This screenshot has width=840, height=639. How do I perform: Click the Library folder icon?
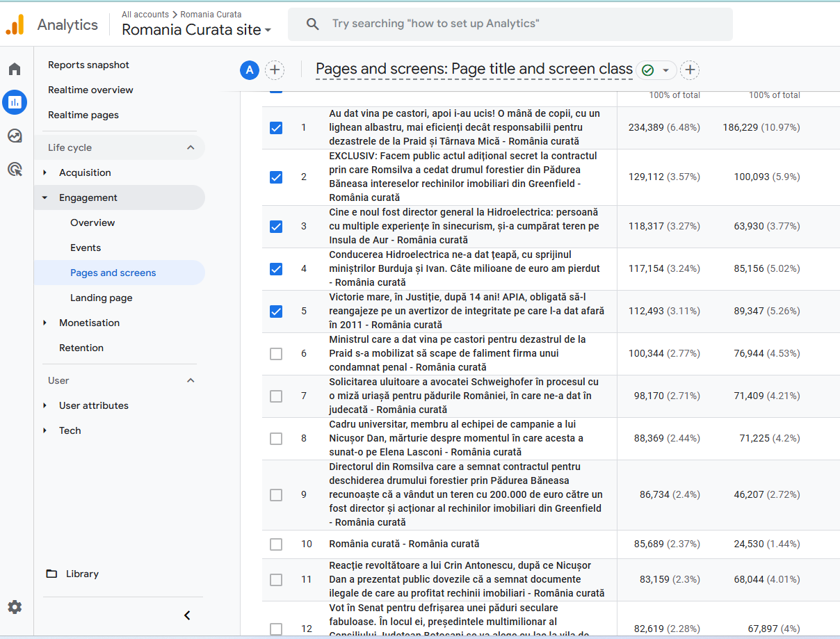(x=52, y=574)
